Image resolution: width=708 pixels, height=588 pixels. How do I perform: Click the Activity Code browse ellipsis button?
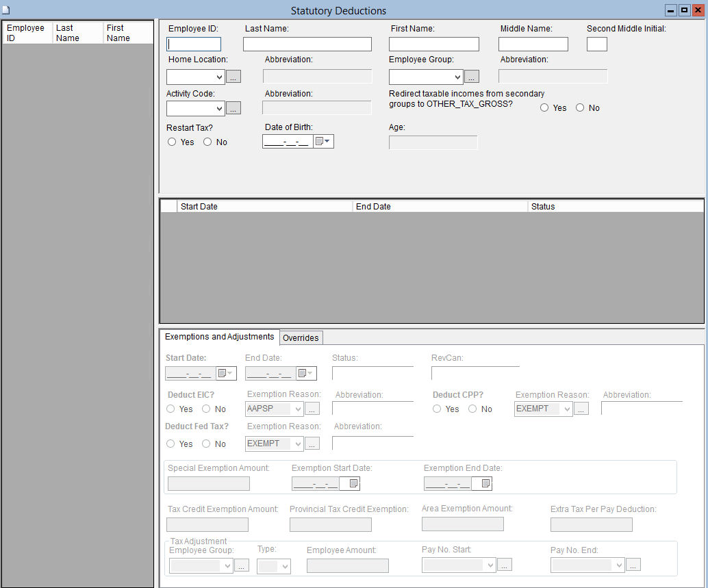pyautogui.click(x=233, y=108)
